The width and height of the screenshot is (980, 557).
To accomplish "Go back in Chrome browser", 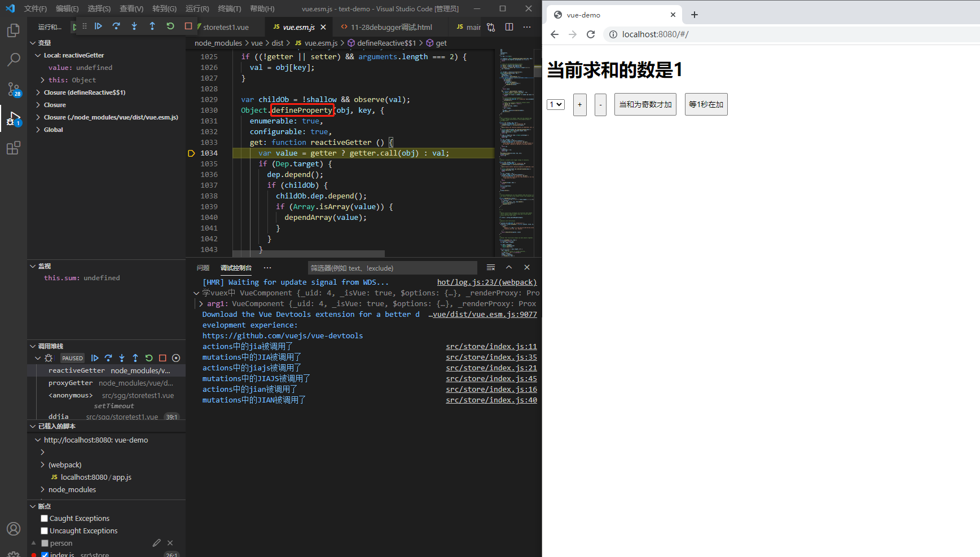I will (x=555, y=34).
